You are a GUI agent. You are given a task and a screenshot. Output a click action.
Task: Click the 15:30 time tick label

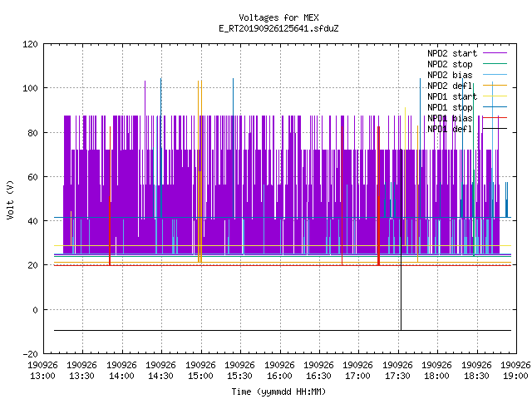point(240,376)
